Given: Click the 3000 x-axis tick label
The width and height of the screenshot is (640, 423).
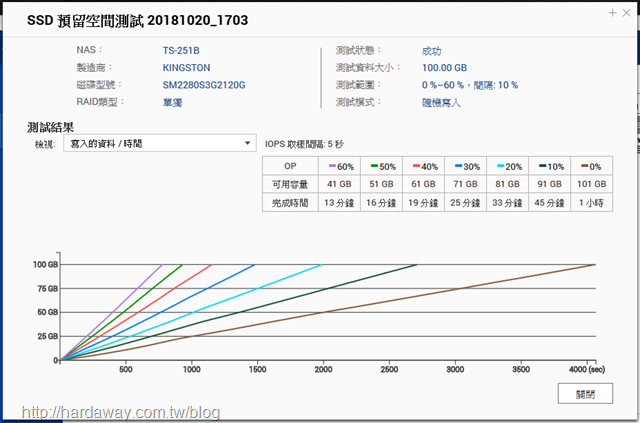Looking at the screenshot, I should [455, 370].
